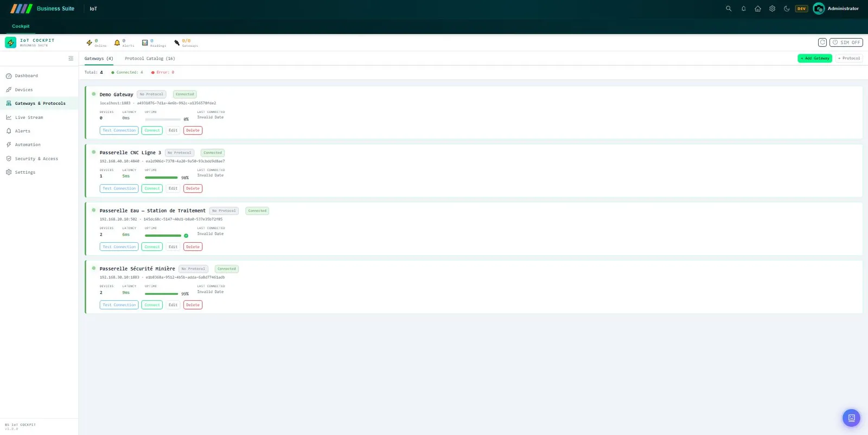
Task: Open Security & Access in sidebar
Action: [36, 159]
